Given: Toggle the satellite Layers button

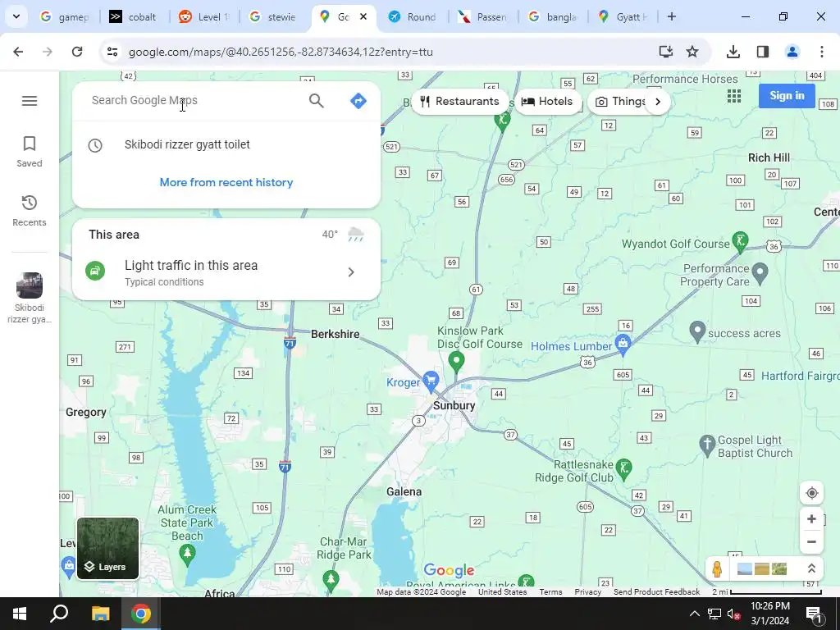Looking at the screenshot, I should point(107,548).
